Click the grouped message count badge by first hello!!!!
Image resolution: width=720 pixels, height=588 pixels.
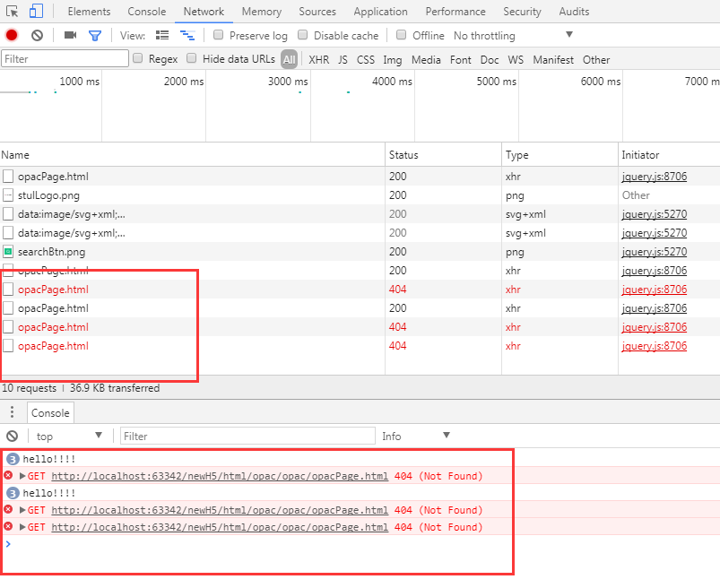point(13,459)
